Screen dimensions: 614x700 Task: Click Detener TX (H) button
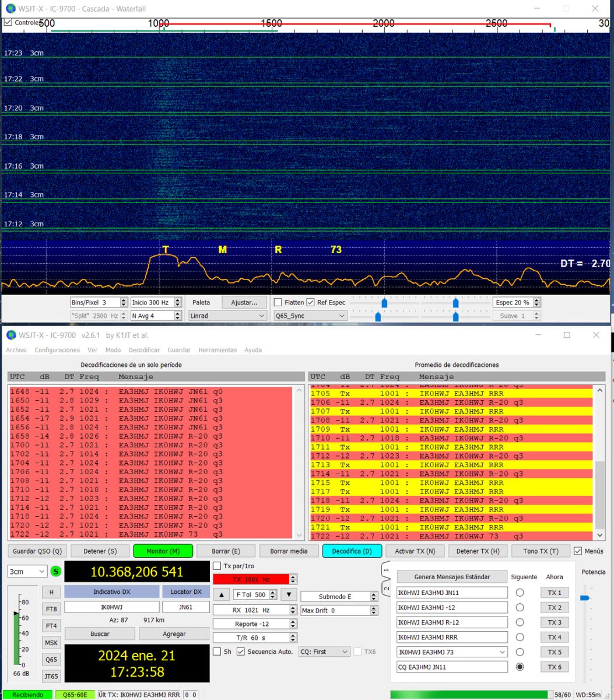pos(478,551)
